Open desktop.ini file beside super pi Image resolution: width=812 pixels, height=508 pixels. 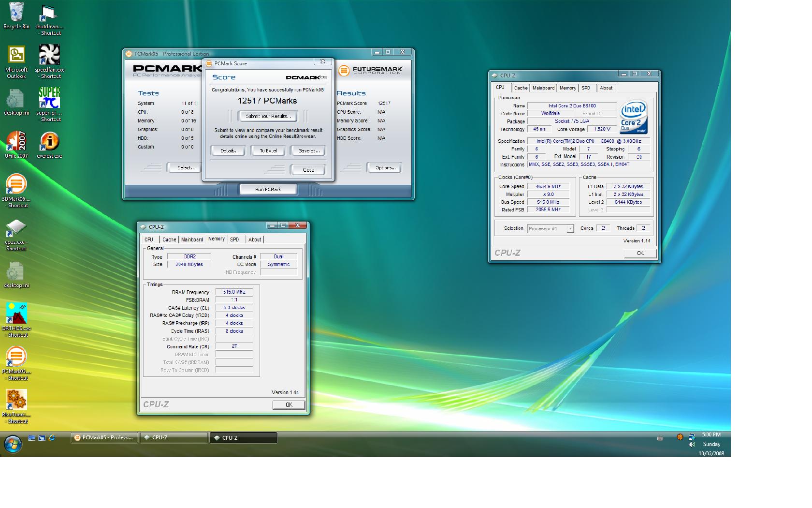point(16,103)
